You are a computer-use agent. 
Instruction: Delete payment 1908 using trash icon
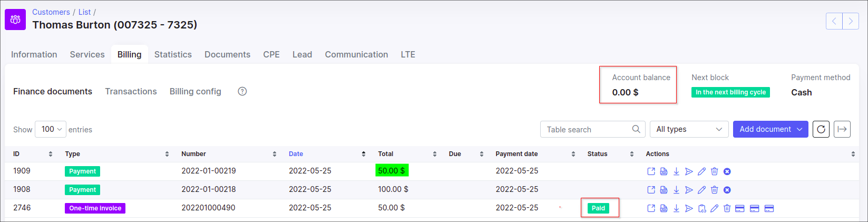[x=714, y=190]
